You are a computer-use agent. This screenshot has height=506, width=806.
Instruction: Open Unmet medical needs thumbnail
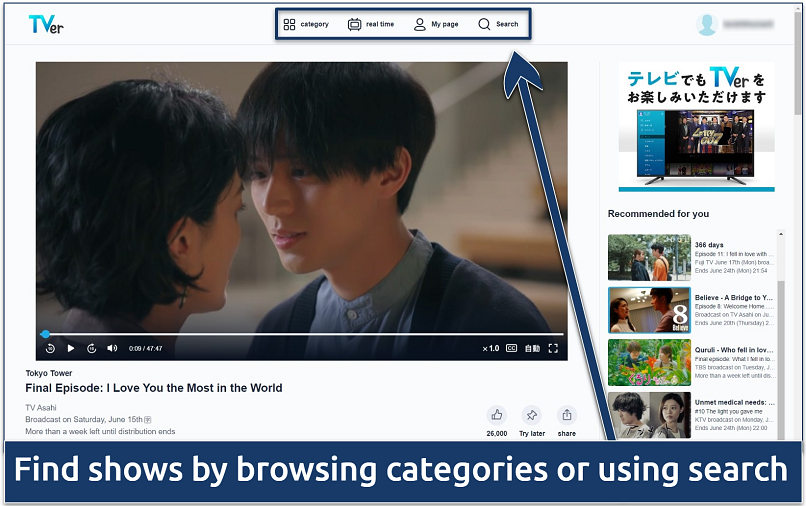point(649,415)
